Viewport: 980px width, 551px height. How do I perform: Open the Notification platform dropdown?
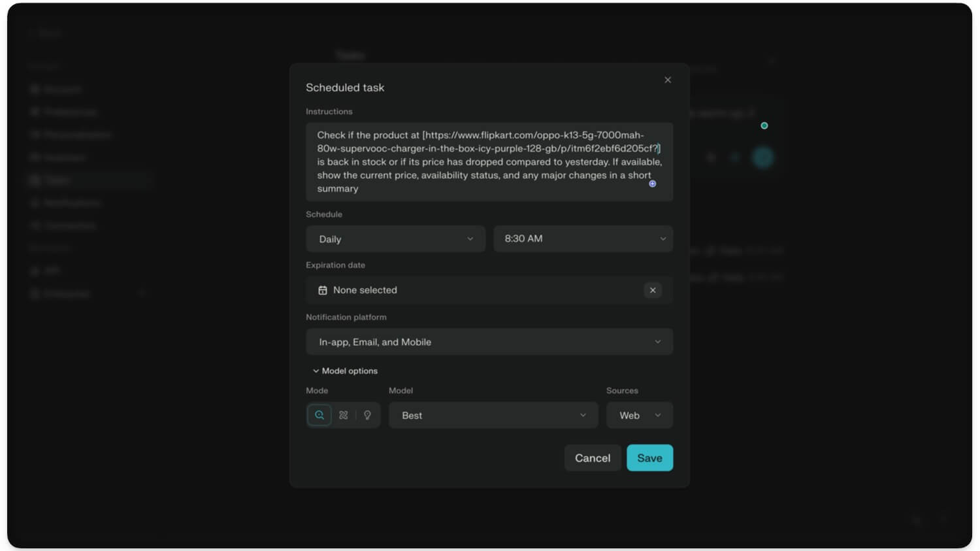tap(489, 342)
